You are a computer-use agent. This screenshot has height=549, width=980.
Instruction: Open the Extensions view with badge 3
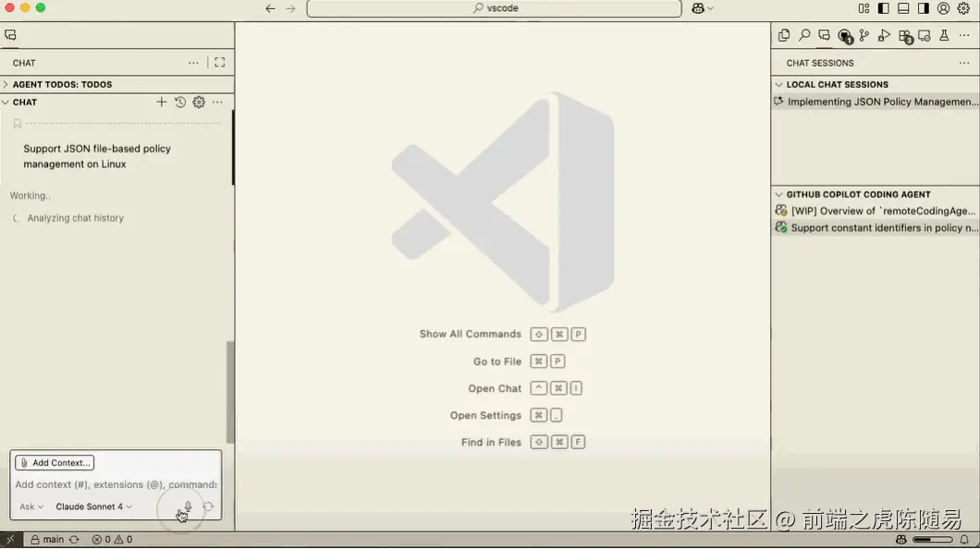(x=905, y=36)
